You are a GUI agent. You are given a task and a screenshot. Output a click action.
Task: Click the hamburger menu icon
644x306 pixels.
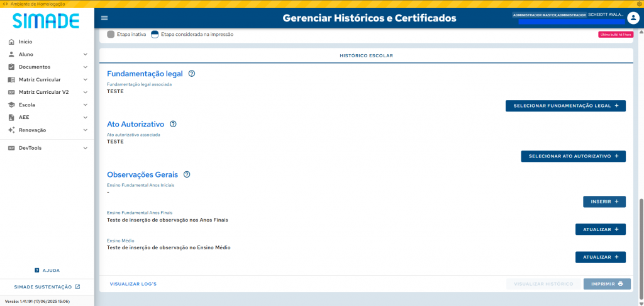tap(104, 18)
